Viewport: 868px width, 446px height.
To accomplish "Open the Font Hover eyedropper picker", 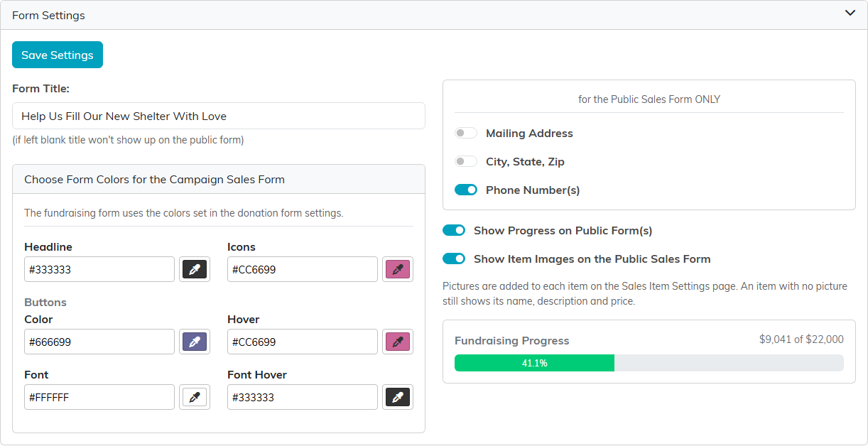I will click(x=398, y=397).
